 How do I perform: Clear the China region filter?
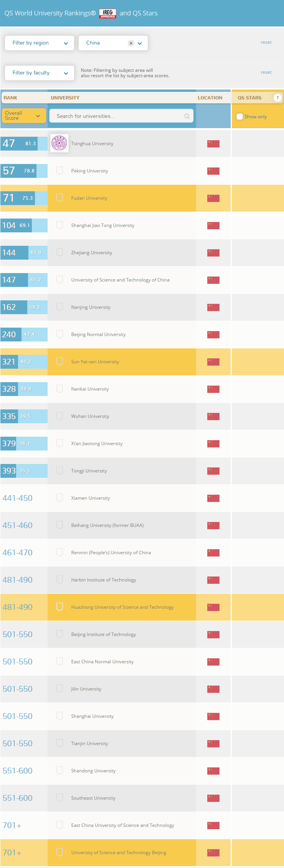(x=131, y=43)
